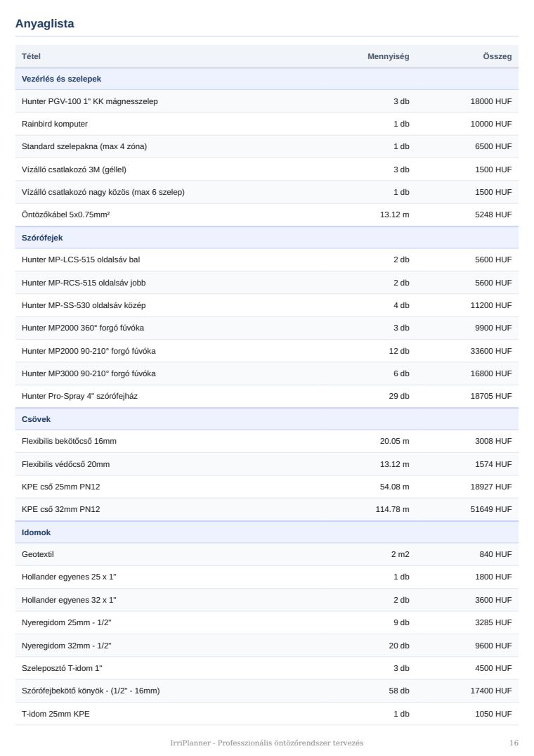The image size is (534, 756).
Task: Click Hunter MP2000 90-210° forgó fúvóka
Action: 89,351
